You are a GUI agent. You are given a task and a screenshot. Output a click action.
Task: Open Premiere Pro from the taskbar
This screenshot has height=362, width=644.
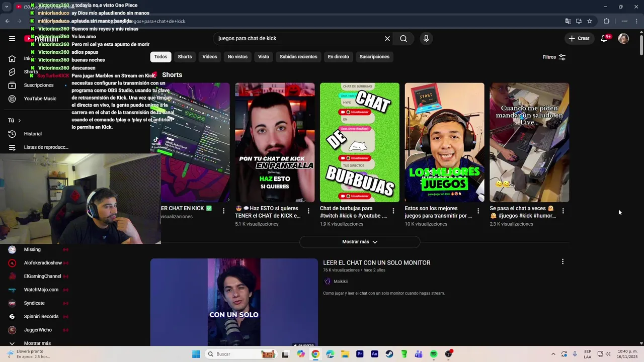pyautogui.click(x=360, y=354)
